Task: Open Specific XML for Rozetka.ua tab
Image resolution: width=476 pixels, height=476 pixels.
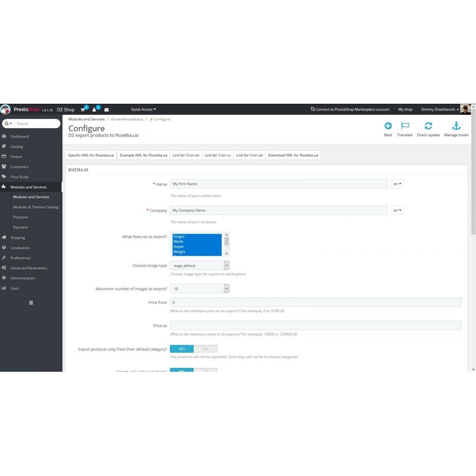Action: (91, 155)
